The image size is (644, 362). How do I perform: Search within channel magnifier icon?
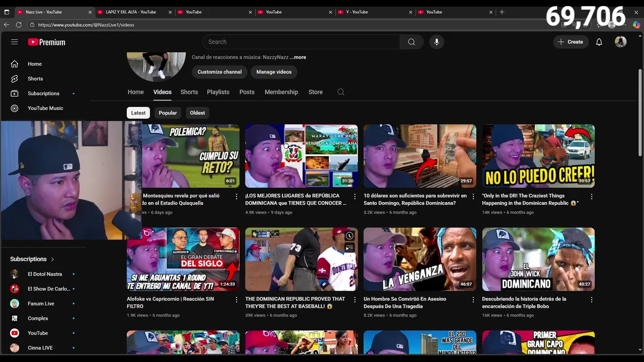pos(341,92)
